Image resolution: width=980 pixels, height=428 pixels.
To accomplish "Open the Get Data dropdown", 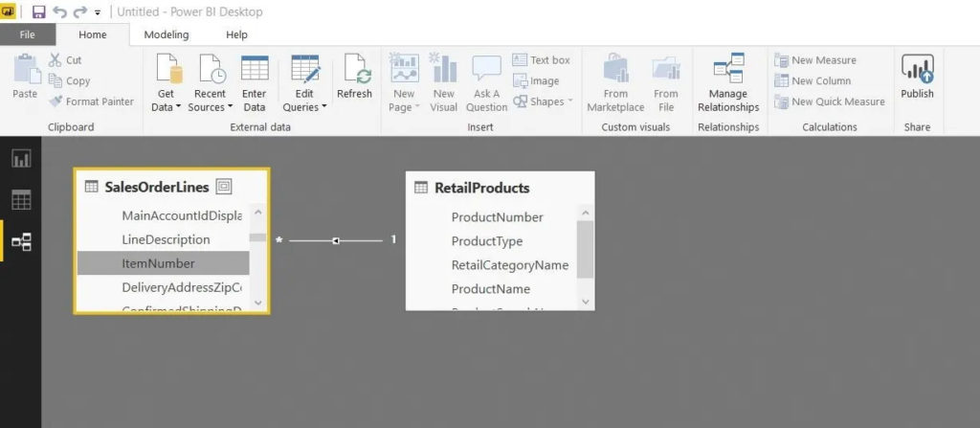I will 166,107.
